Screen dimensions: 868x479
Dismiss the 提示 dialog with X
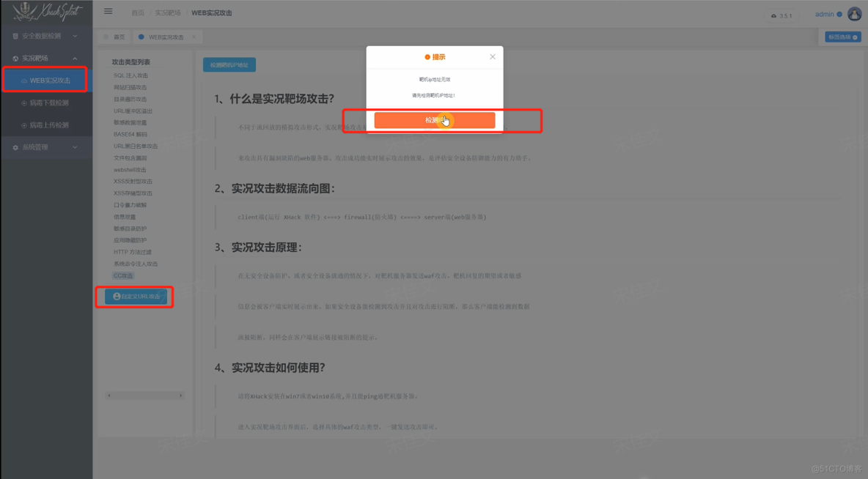pos(492,56)
